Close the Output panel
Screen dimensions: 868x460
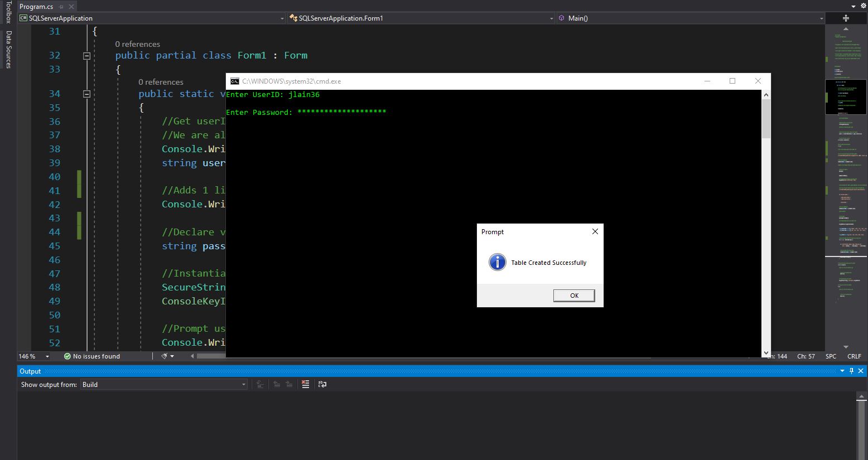coord(861,371)
